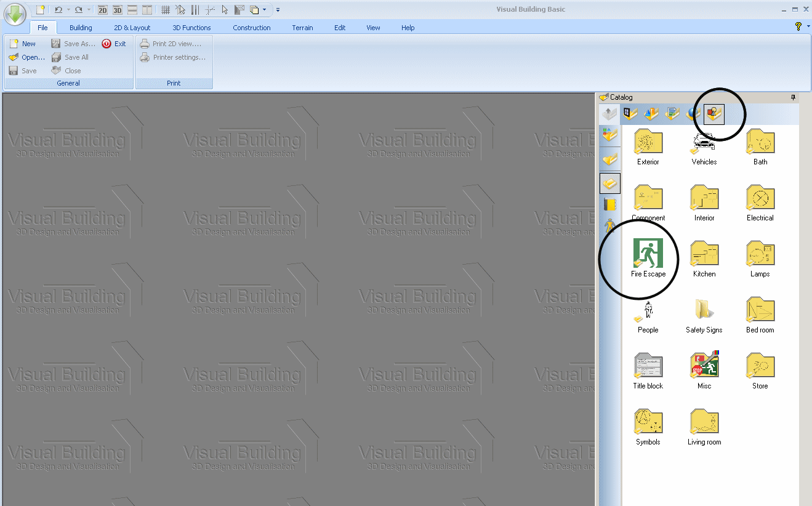The width and height of the screenshot is (812, 506).
Task: Click Save As... in the ribbon
Action: 73,44
